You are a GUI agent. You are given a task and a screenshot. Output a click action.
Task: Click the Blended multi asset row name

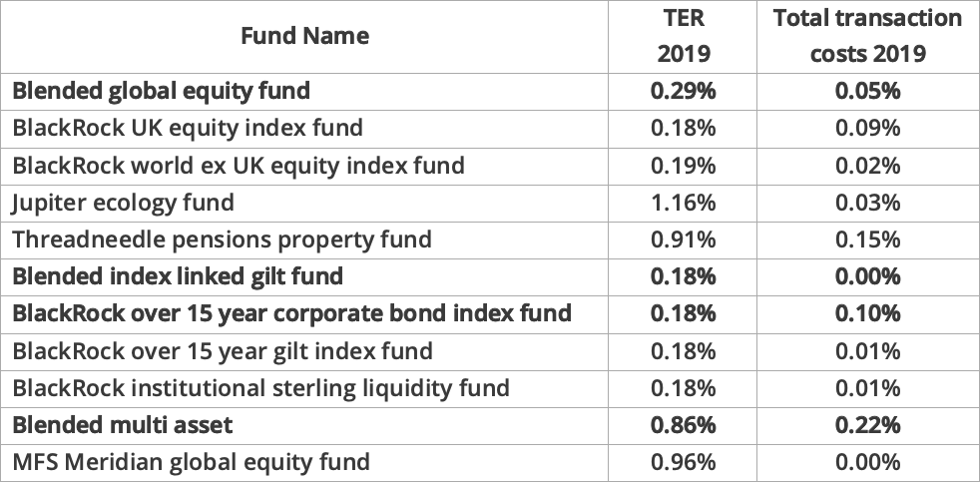[122, 425]
